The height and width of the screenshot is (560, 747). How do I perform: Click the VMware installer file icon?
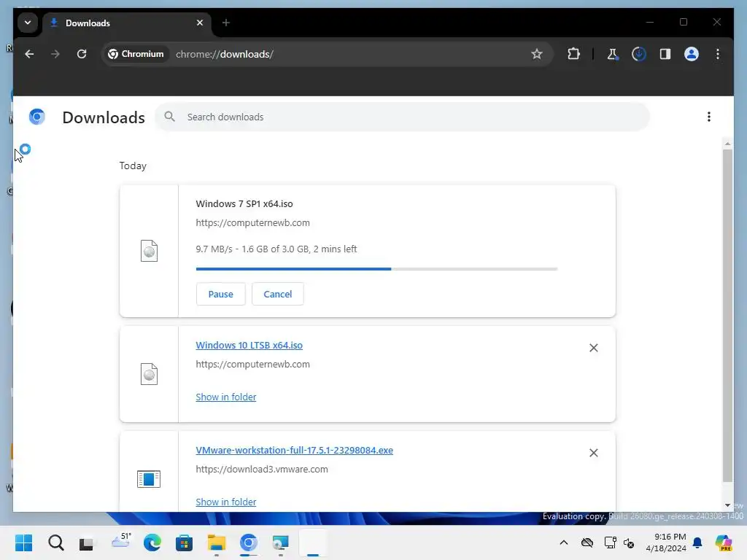(x=149, y=479)
